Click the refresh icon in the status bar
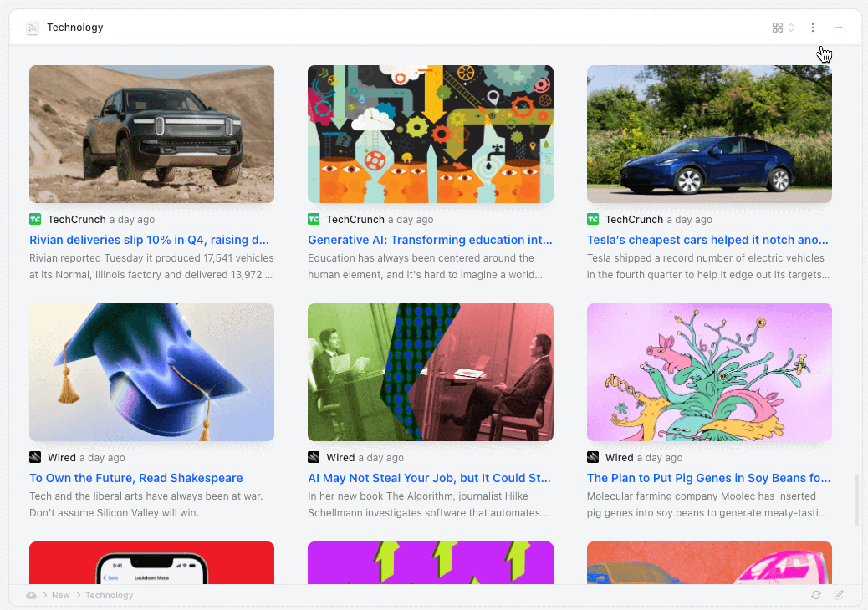Image resolution: width=868 pixels, height=610 pixels. point(816,595)
